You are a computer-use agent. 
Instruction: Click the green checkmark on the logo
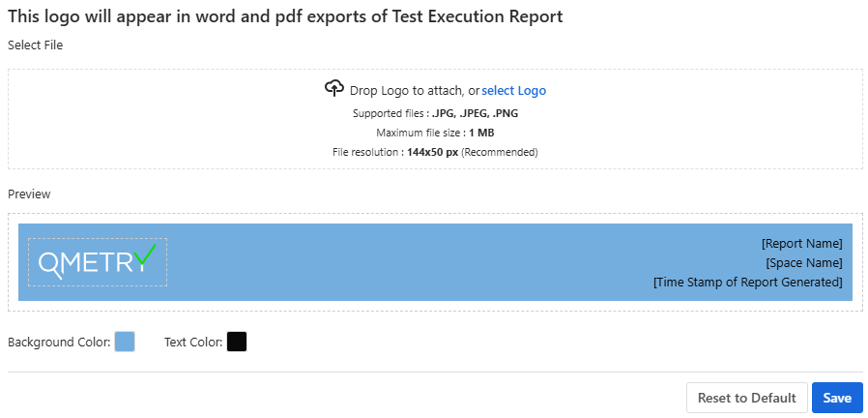[x=146, y=254]
